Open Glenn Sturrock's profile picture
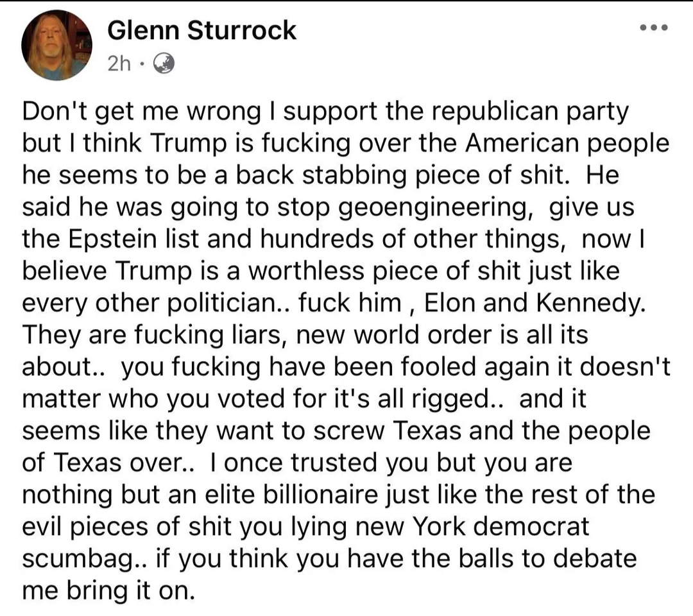 pyautogui.click(x=56, y=46)
